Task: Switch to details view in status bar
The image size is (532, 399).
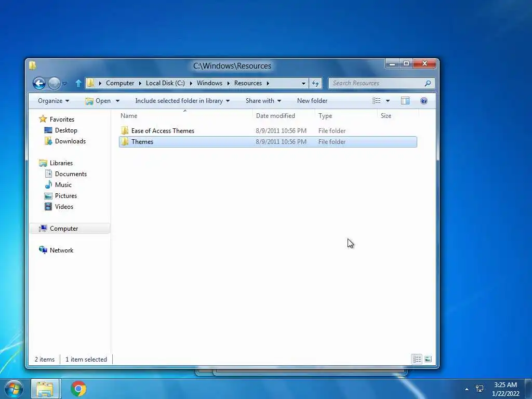Action: (x=417, y=359)
